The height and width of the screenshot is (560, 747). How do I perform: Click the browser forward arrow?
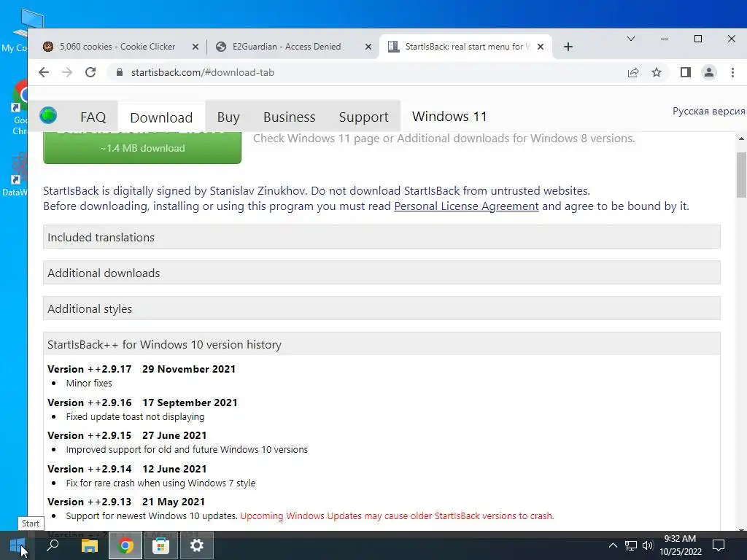tap(67, 72)
